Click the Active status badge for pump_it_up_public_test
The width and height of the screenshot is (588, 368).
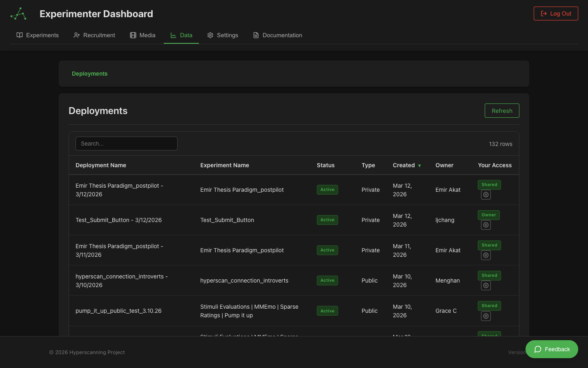(327, 311)
